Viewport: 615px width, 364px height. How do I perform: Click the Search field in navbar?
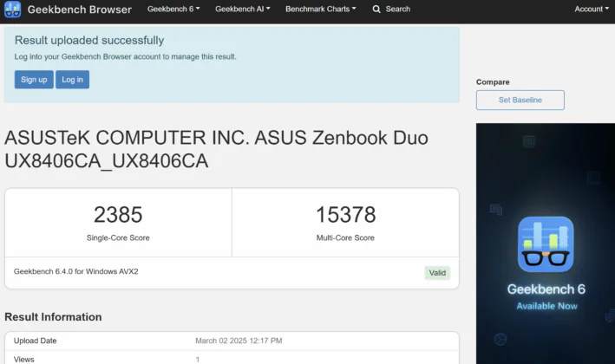(x=391, y=9)
